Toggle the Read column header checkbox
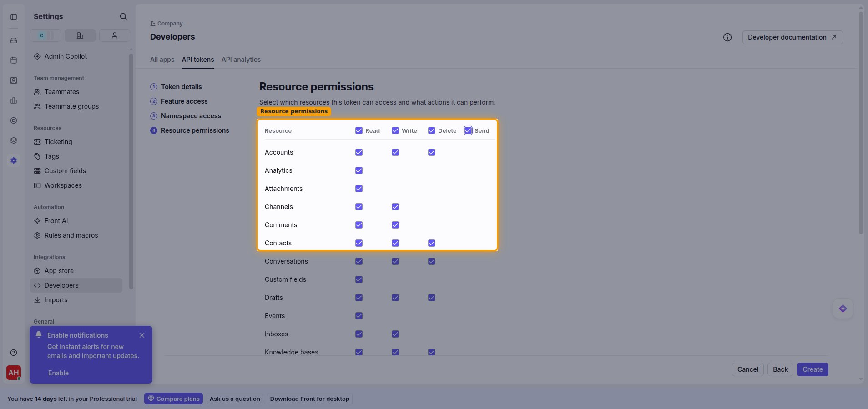The height and width of the screenshot is (409, 868). [x=359, y=130]
